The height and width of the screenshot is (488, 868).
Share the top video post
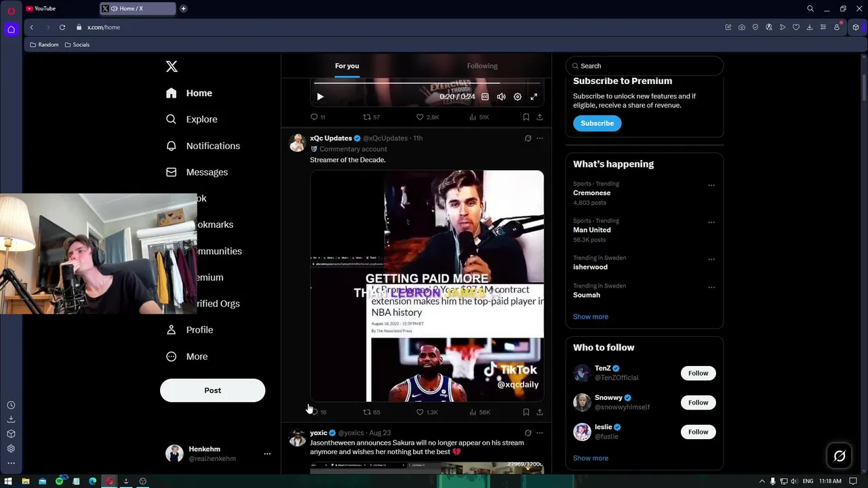(540, 117)
